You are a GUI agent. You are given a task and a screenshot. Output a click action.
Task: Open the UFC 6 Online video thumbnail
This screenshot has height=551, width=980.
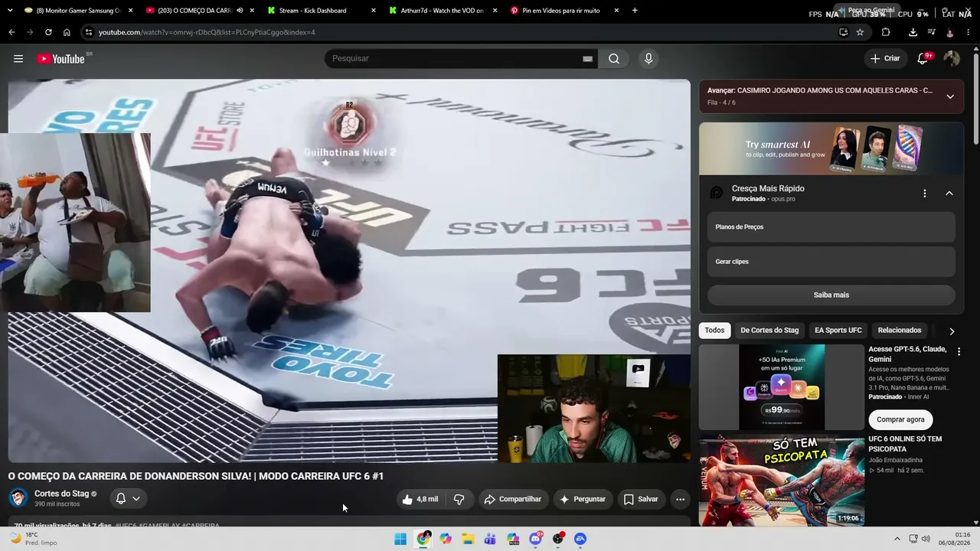pos(782,481)
